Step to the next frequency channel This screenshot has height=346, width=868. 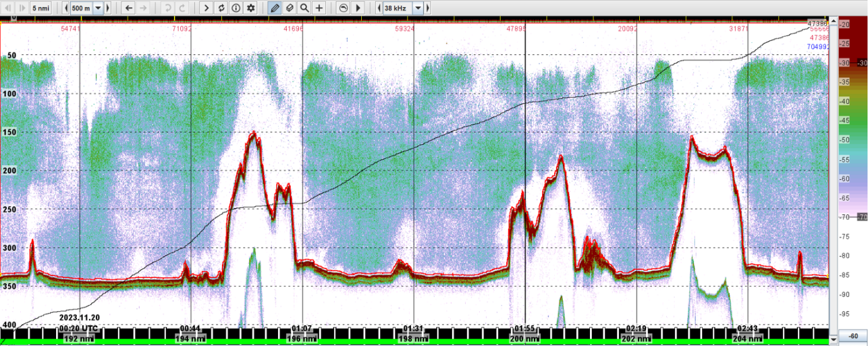pyautogui.click(x=428, y=8)
